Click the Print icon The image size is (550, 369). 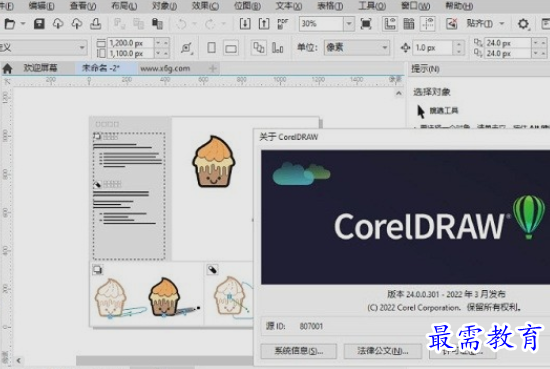tap(96, 24)
